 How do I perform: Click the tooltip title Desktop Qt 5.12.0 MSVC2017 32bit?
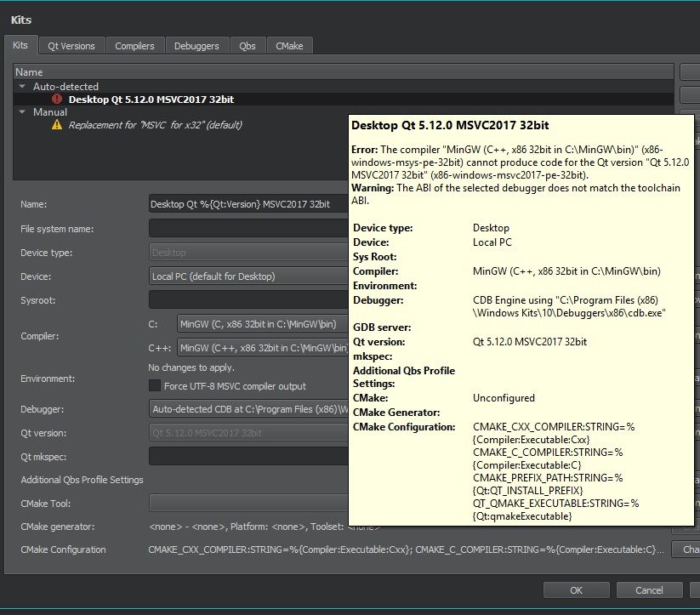[450, 125]
